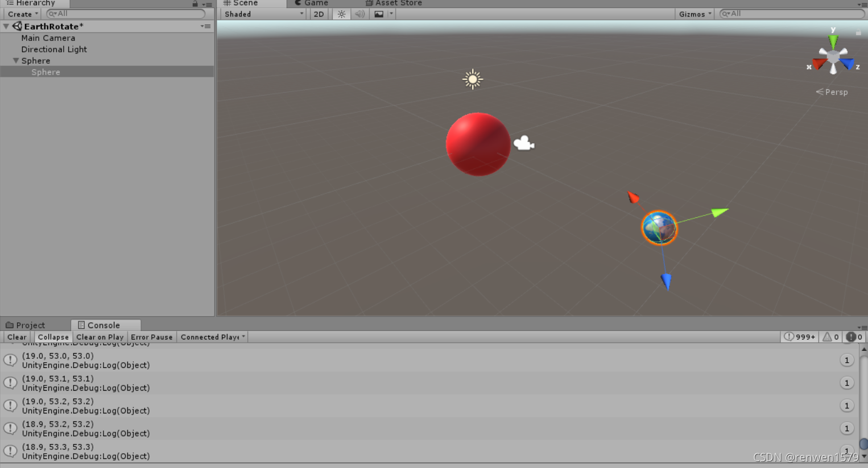Image resolution: width=868 pixels, height=468 pixels.
Task: Switch to the Game tab
Action: coord(311,3)
